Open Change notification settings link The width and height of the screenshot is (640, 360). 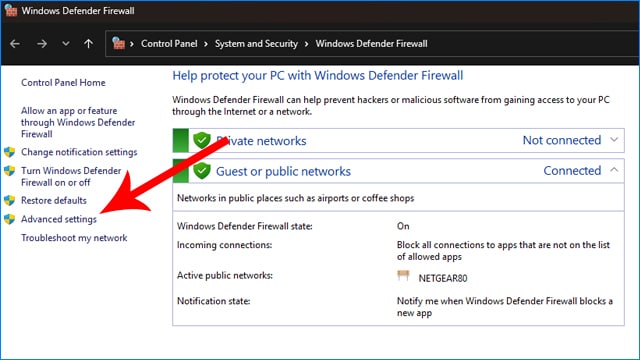click(79, 152)
